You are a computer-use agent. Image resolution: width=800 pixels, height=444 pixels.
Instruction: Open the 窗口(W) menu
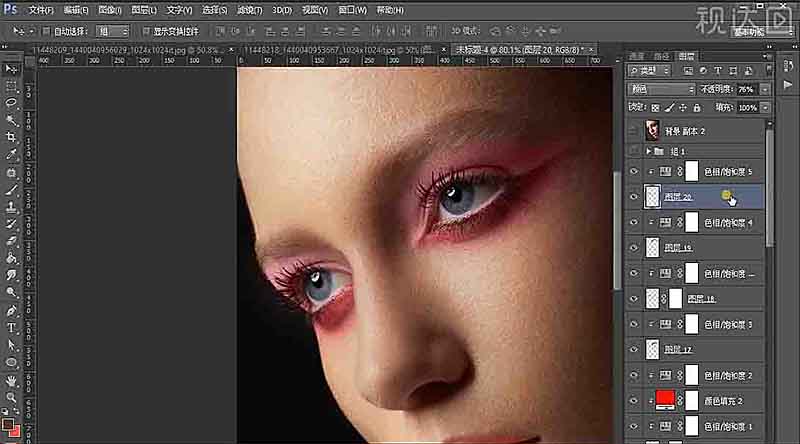tap(353, 10)
